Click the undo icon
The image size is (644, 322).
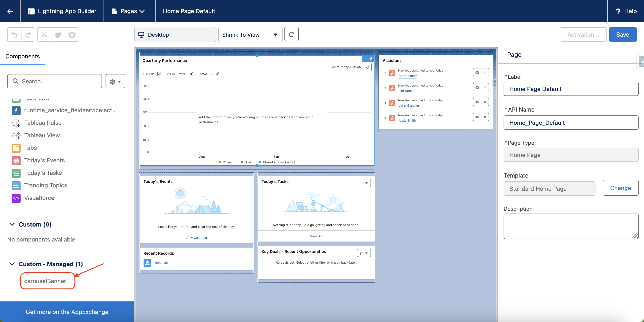[x=14, y=34]
